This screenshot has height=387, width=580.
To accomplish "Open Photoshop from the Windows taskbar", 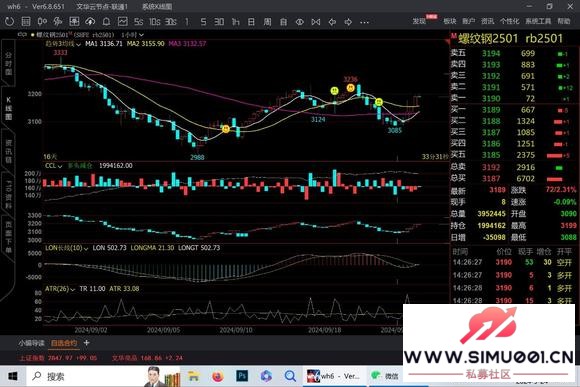I will pyautogui.click(x=242, y=376).
